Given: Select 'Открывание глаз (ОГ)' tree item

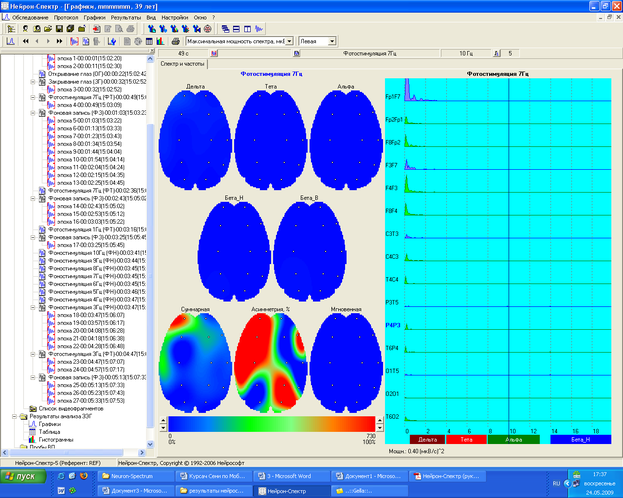Looking at the screenshot, I should (x=97, y=74).
